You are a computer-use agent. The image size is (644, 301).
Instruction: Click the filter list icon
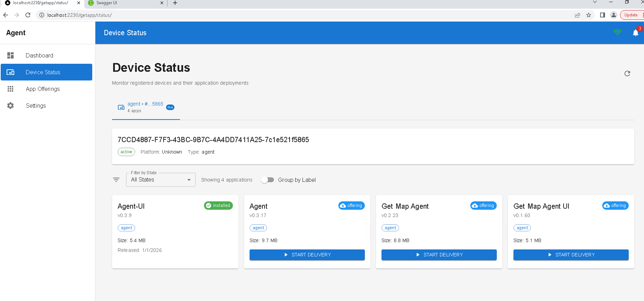(116, 180)
